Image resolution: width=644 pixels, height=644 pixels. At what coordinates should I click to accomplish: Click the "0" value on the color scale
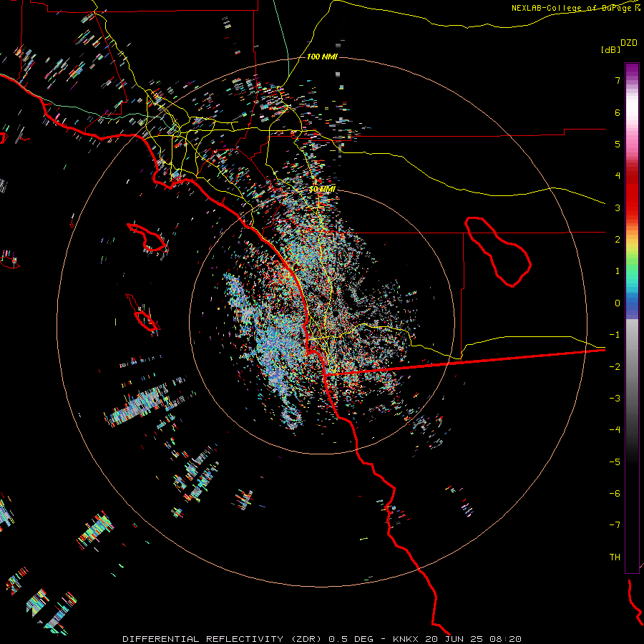(x=618, y=303)
